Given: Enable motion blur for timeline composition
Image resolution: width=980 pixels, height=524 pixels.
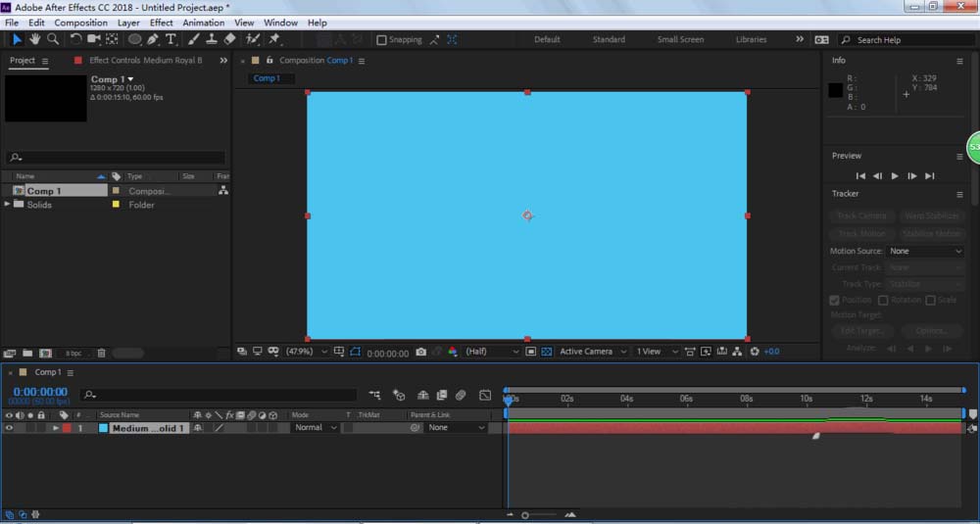Looking at the screenshot, I should click(461, 395).
